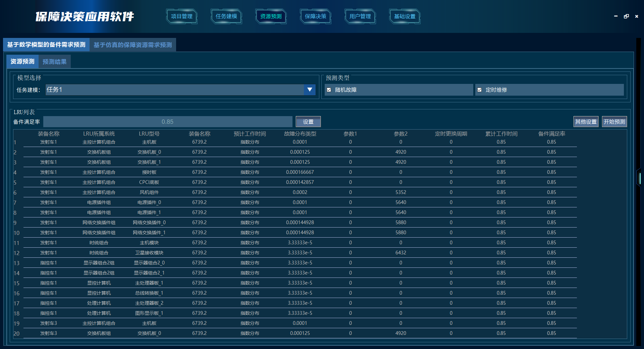This screenshot has height=349, width=644.
Task: Toggle the 随机故障 checkbox
Action: [329, 90]
